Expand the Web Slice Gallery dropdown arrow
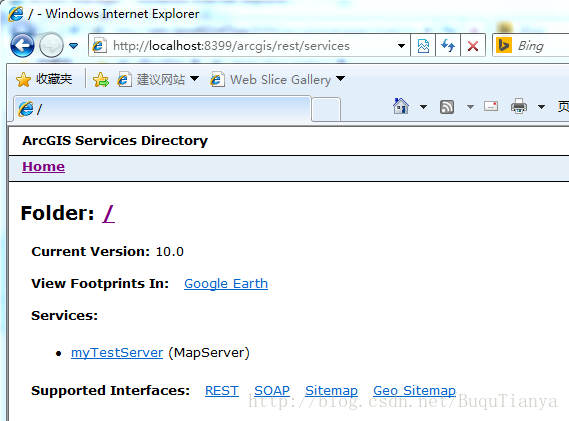Viewport: 569px width, 421px height. [340, 78]
